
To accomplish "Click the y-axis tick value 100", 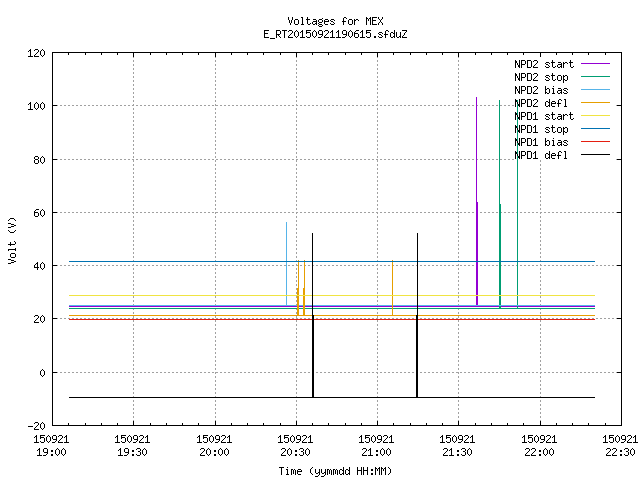I will click(x=36, y=107).
